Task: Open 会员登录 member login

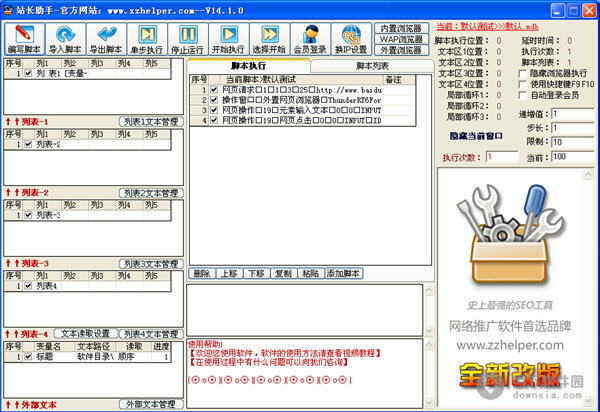Action: point(310,39)
